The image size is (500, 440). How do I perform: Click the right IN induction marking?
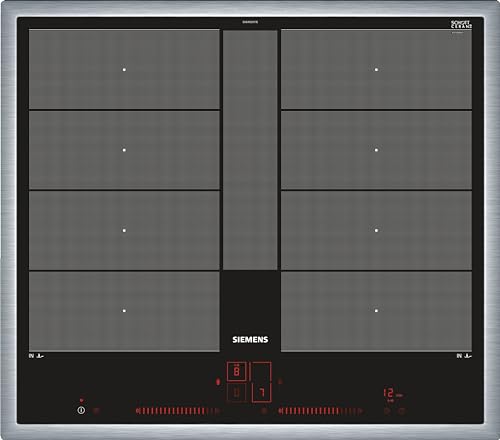(464, 356)
